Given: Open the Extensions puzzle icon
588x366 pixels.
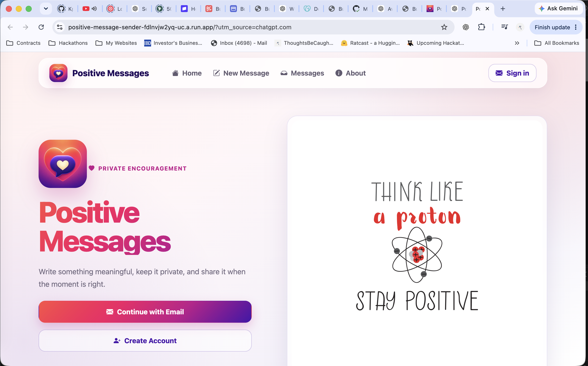Looking at the screenshot, I should 481,27.
